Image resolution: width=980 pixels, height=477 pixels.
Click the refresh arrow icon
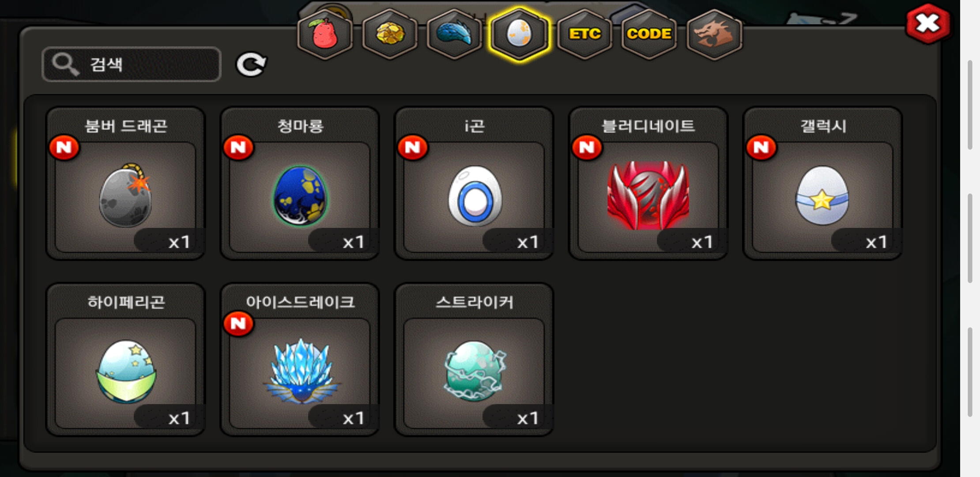[x=251, y=65]
